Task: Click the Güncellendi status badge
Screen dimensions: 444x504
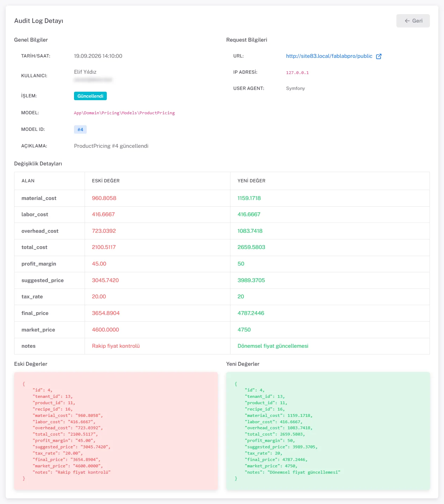Action: pos(90,96)
